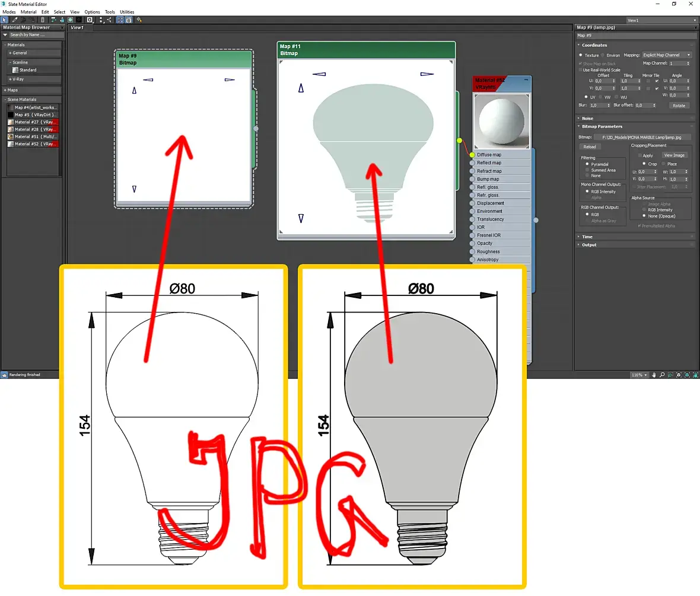Screen dimensions: 700x596
Task: Select Material #51 in Scene Materials
Action: [33, 136]
